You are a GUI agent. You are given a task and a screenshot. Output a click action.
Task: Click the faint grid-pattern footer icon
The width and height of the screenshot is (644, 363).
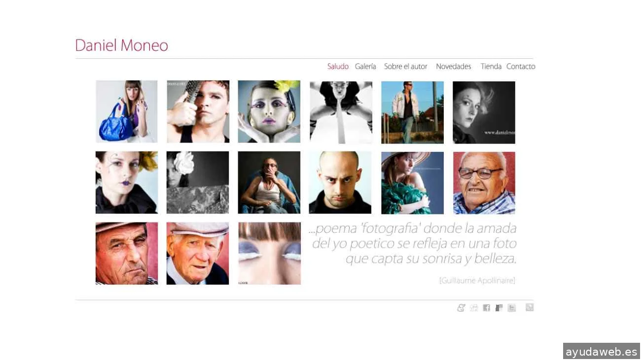click(x=474, y=308)
